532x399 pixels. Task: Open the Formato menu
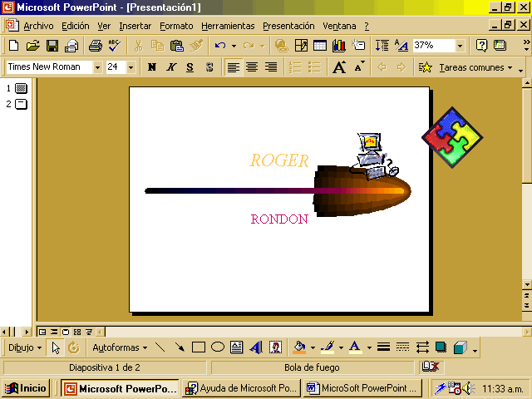[176, 26]
